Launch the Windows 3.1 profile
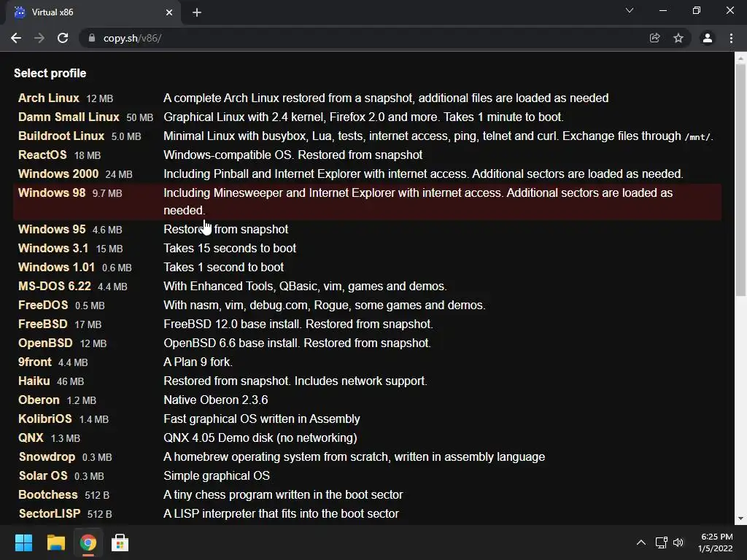 pos(53,248)
